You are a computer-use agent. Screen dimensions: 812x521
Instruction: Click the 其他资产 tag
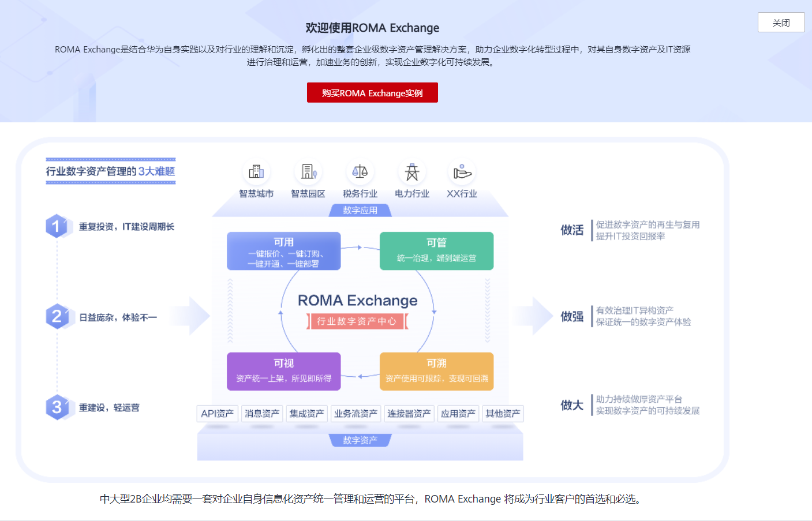(x=503, y=414)
